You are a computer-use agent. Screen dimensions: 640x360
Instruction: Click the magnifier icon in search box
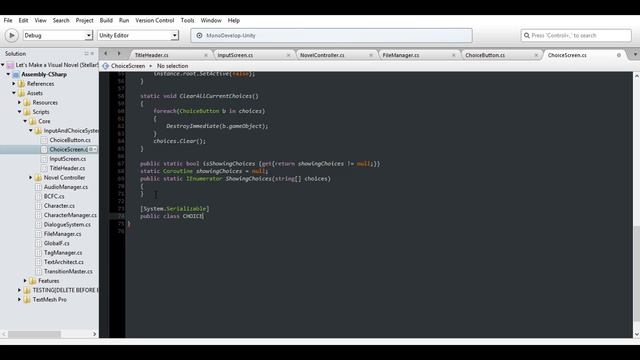(527, 36)
